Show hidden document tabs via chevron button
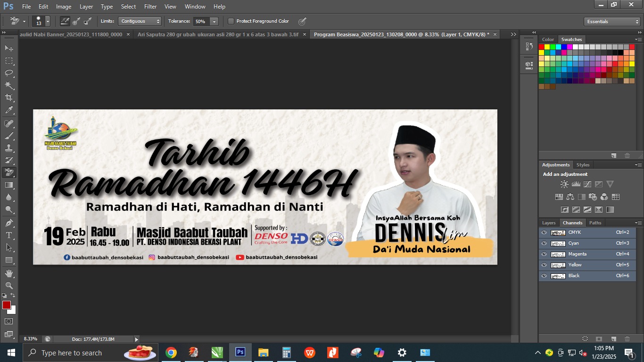The image size is (644, 362). 513,34
